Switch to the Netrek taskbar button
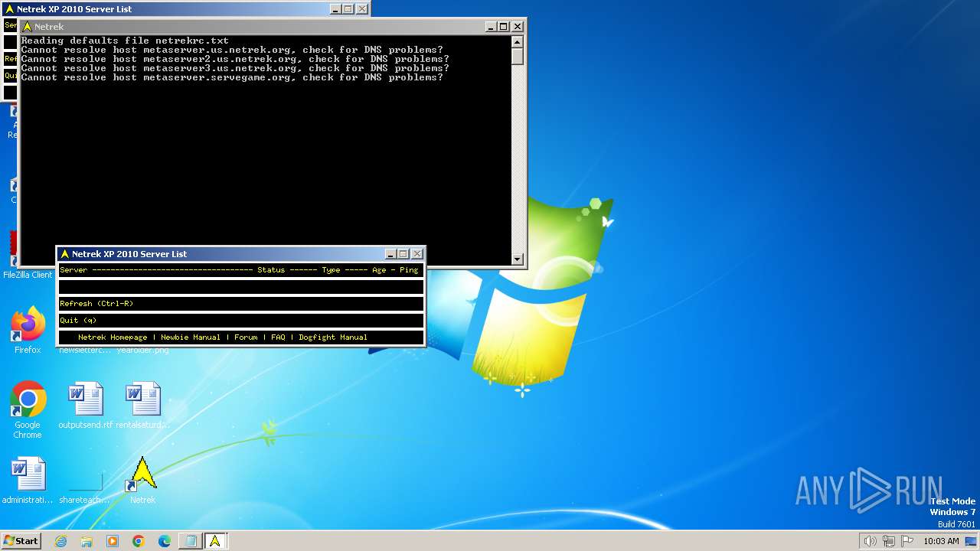Image resolution: width=980 pixels, height=551 pixels. [215, 541]
